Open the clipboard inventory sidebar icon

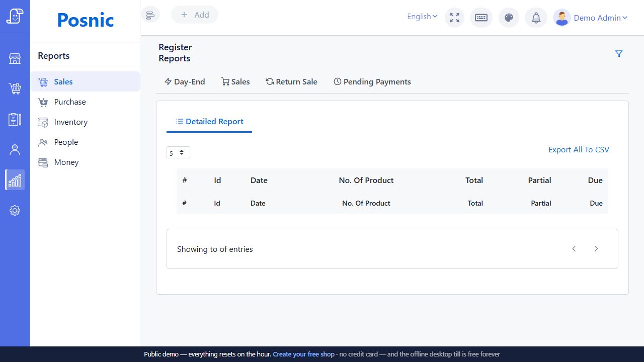[15, 119]
